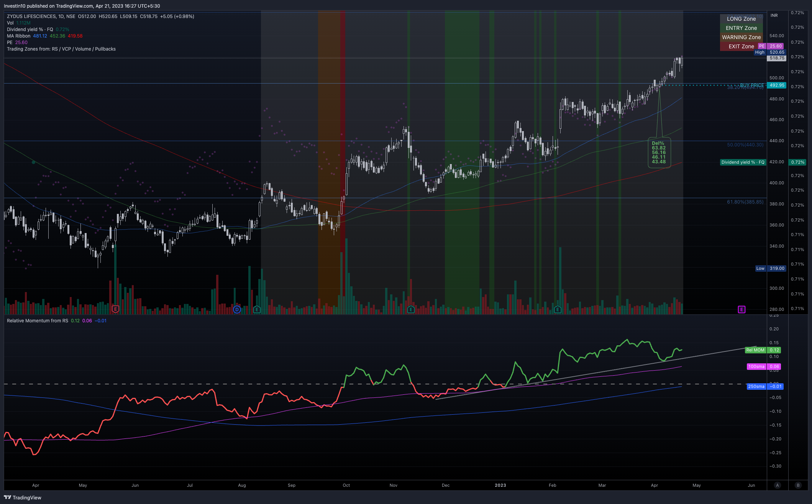This screenshot has width=812, height=504.
Task: Click the Rel MOM 0.12 label
Action: click(763, 350)
